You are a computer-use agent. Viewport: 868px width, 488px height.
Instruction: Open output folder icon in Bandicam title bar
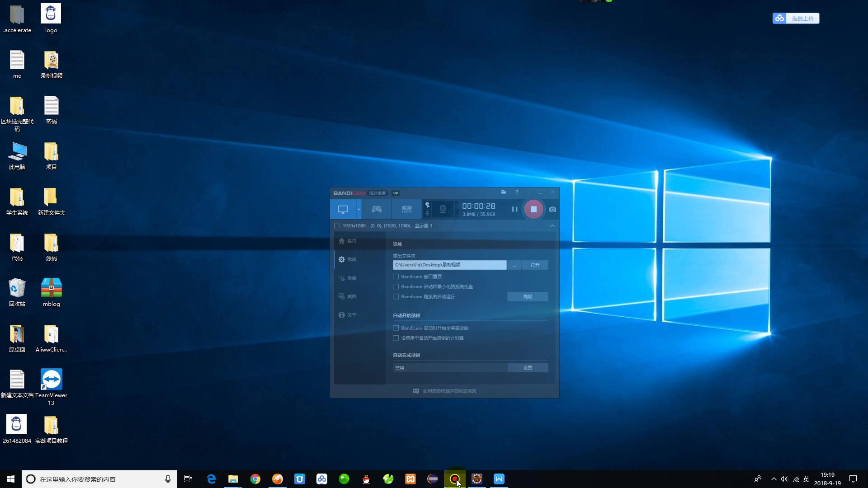point(504,192)
